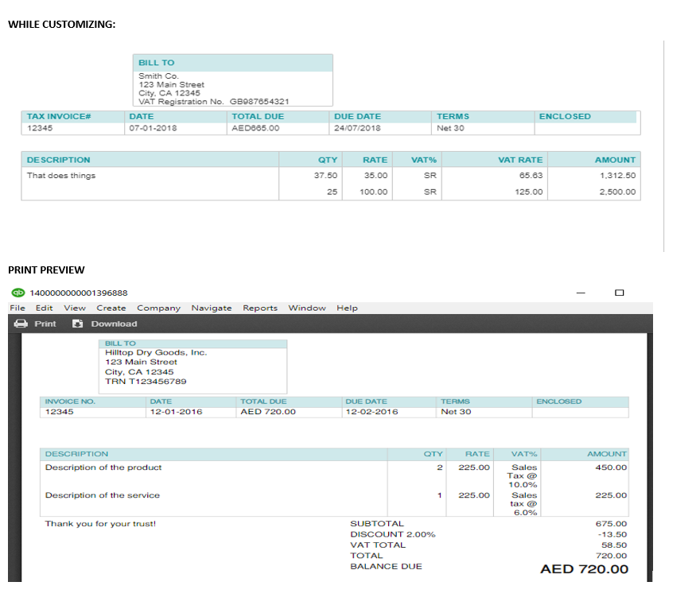Click the VAT TOTAL value 58.50
Screen dimensions: 700x609
tap(614, 545)
